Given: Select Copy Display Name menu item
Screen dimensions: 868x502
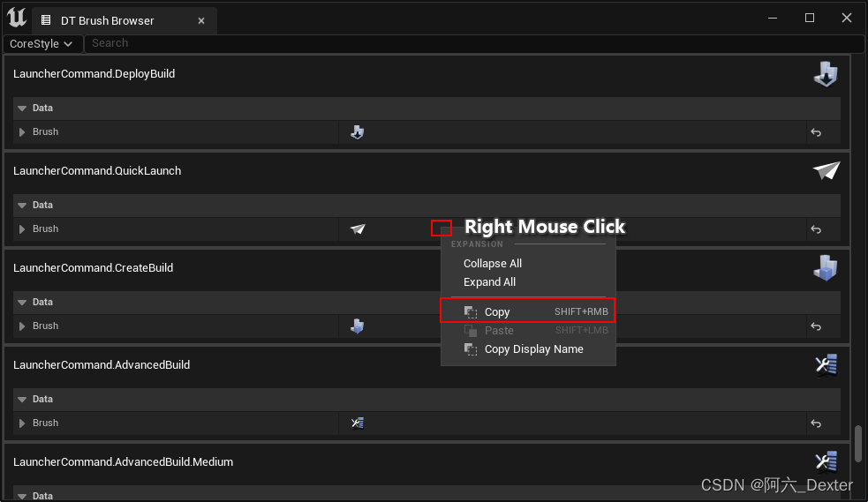Looking at the screenshot, I should 527,349.
